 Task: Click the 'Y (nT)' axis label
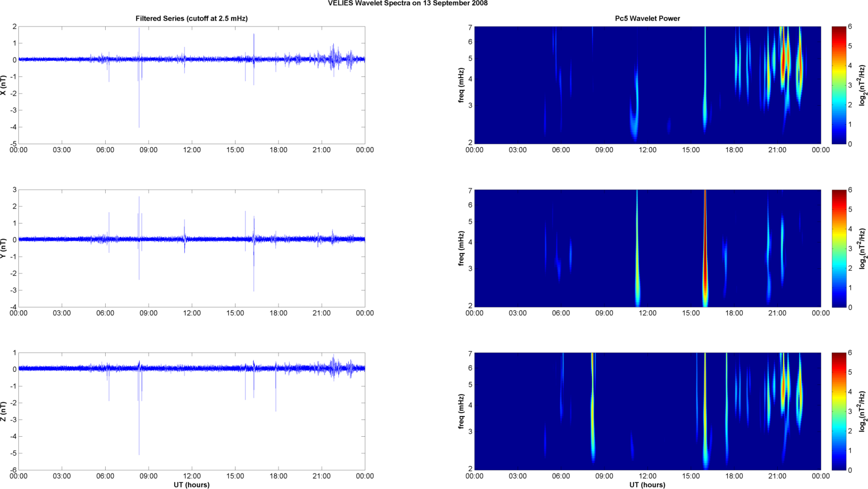(3, 248)
